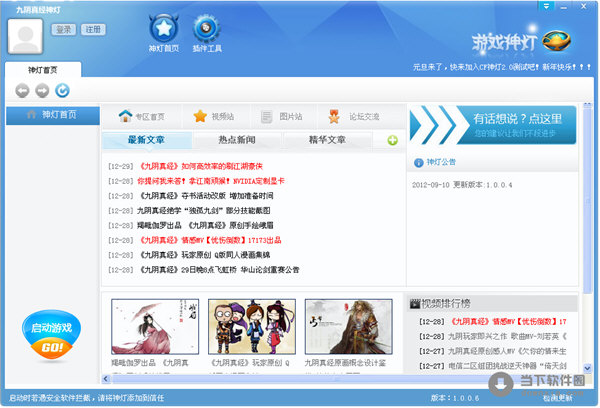600x408 pixels.
Task: Click the status tip 请将神灯添加到信任
Action: 131,398
